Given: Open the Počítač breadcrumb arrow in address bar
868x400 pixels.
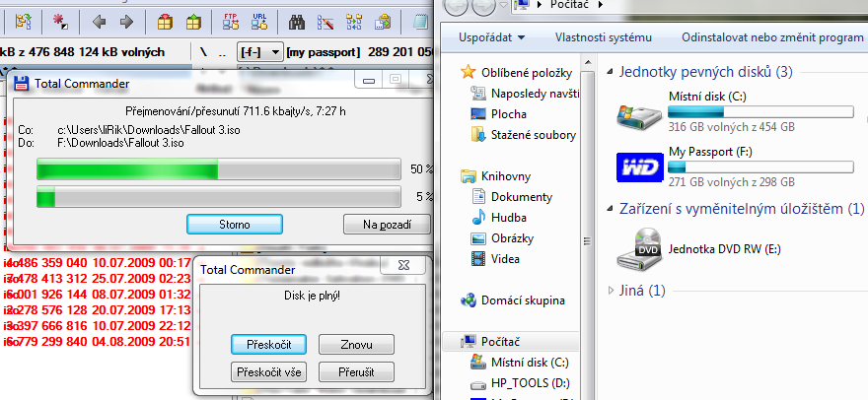Looking at the screenshot, I should tap(600, 5).
